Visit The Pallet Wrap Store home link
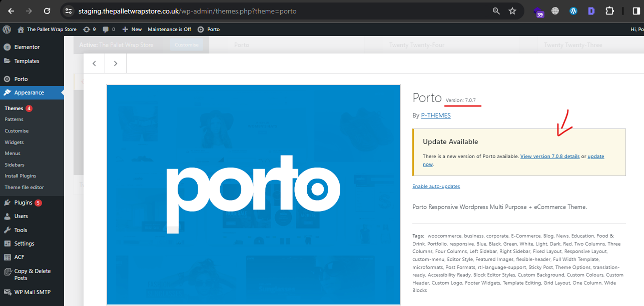This screenshot has height=306, width=644. point(47,29)
